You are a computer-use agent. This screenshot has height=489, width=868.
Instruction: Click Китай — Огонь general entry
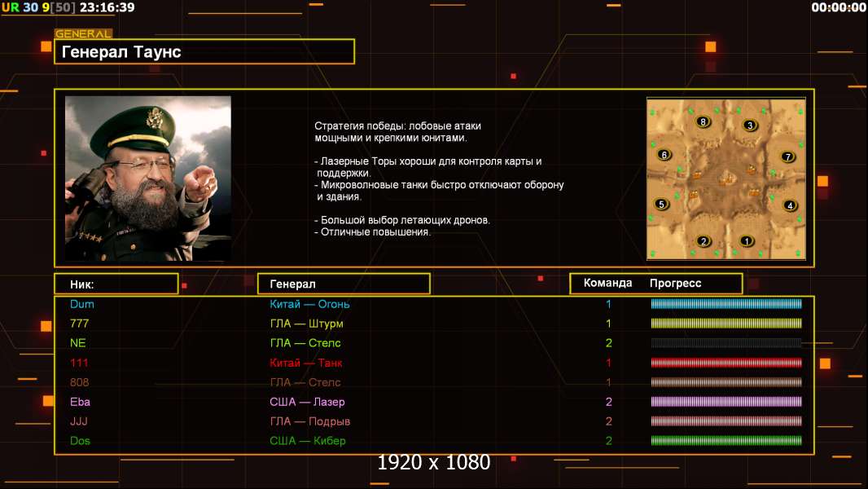[309, 304]
